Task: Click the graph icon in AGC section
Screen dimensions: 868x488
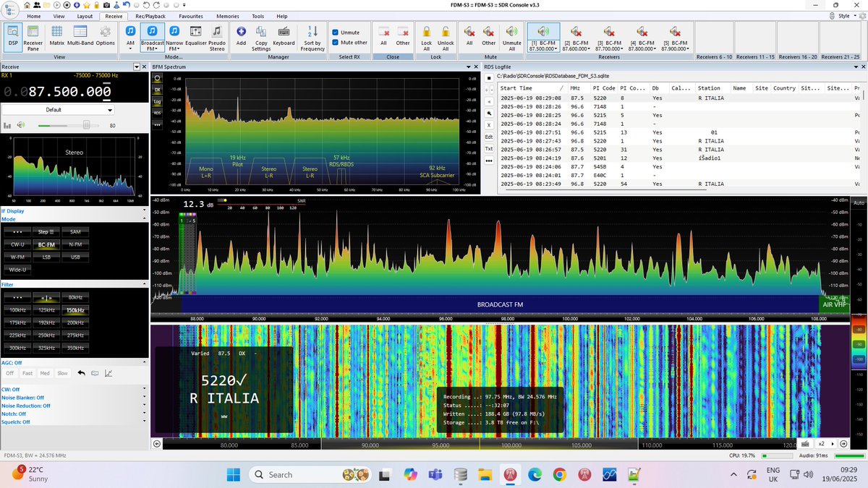Action: (x=109, y=373)
